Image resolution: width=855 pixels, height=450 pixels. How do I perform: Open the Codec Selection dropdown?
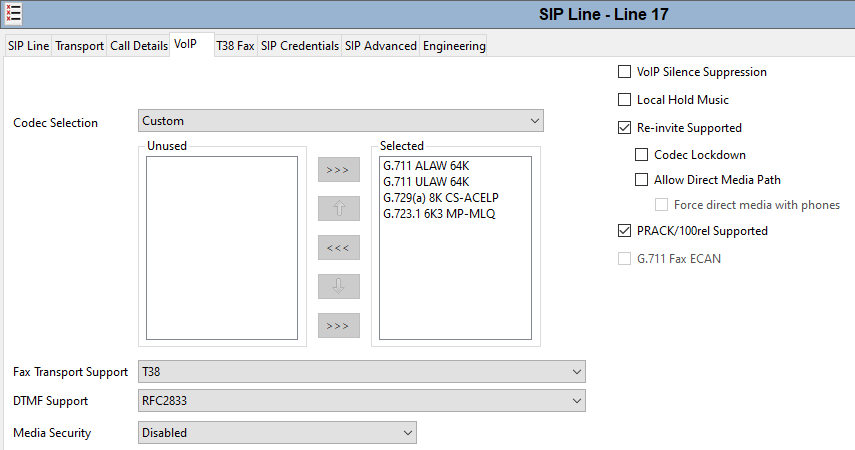(x=341, y=121)
